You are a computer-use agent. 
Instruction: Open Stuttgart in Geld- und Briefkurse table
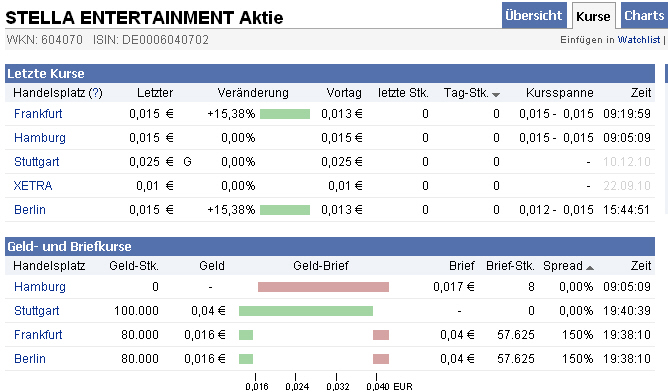(37, 311)
